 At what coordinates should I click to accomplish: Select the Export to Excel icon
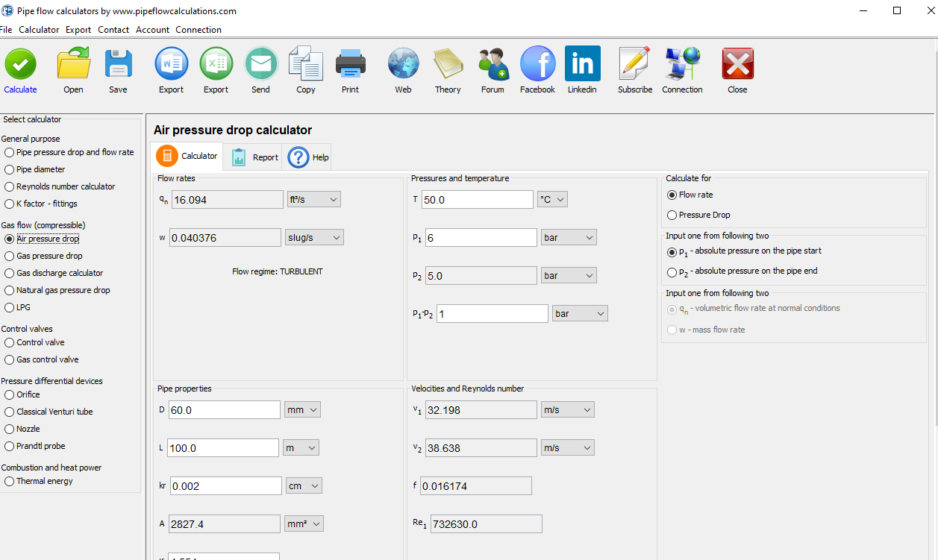tap(216, 64)
